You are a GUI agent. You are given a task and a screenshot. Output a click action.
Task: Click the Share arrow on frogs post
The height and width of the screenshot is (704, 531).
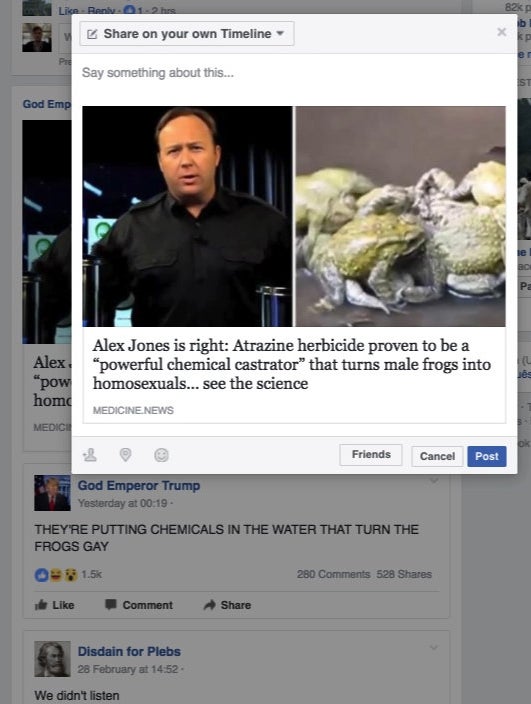point(209,605)
